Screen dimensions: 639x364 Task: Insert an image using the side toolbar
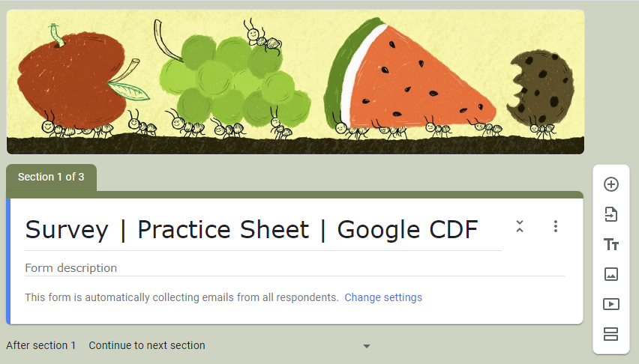tap(611, 274)
